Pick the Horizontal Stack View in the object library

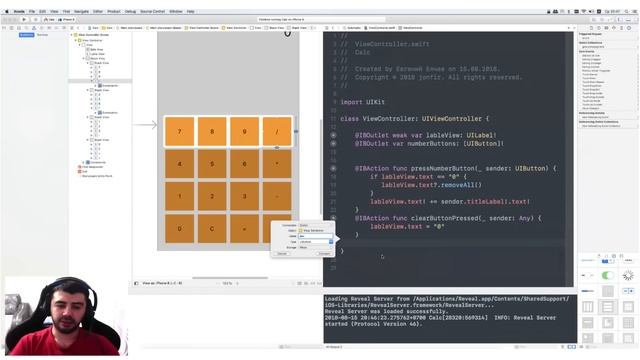click(x=588, y=307)
